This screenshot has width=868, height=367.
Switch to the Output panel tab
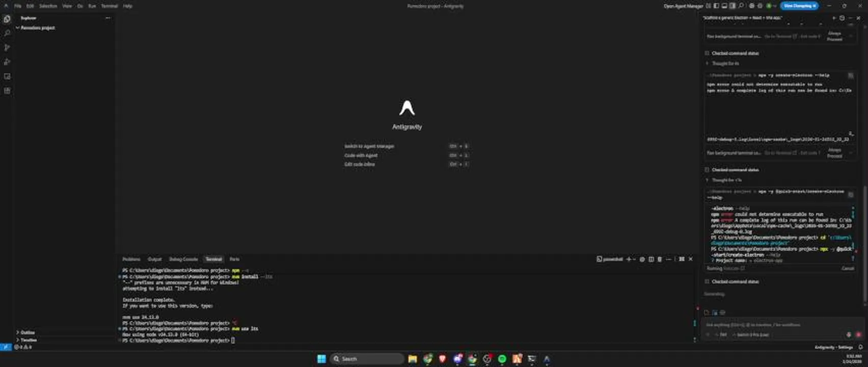click(x=154, y=259)
